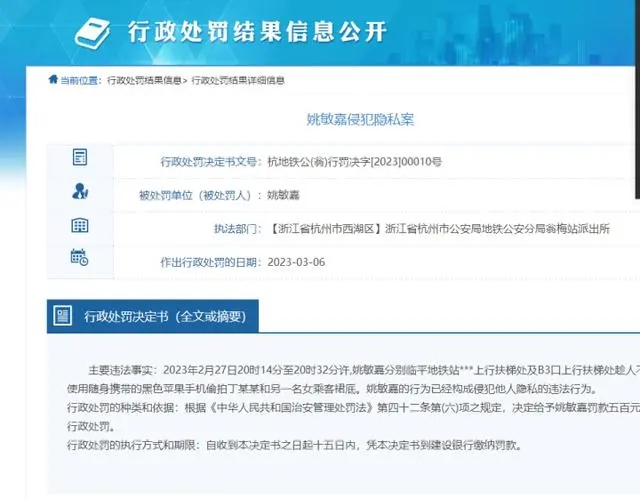Click the 行政处罚的执行方式和期限 line
The height and width of the screenshot is (499, 640).
pyautogui.click(x=295, y=445)
